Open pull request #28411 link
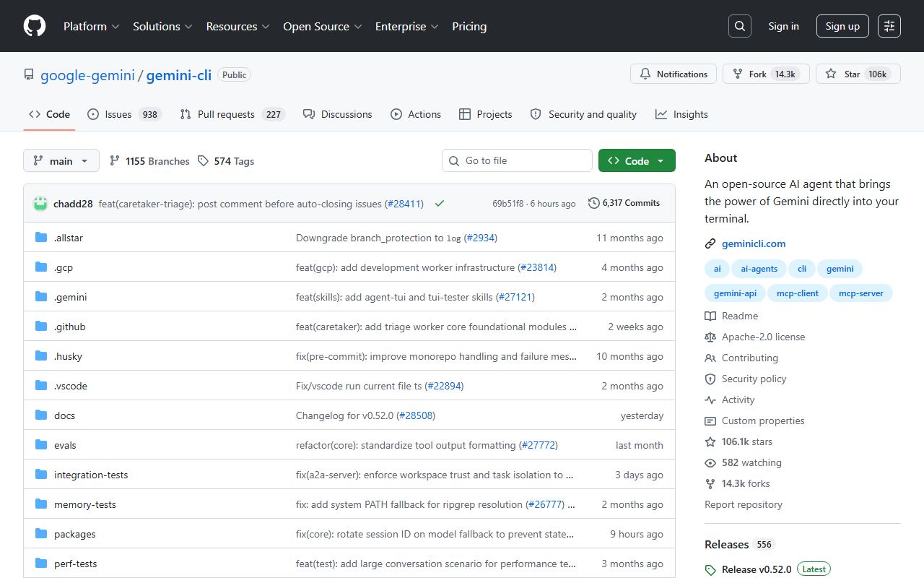 click(x=404, y=204)
